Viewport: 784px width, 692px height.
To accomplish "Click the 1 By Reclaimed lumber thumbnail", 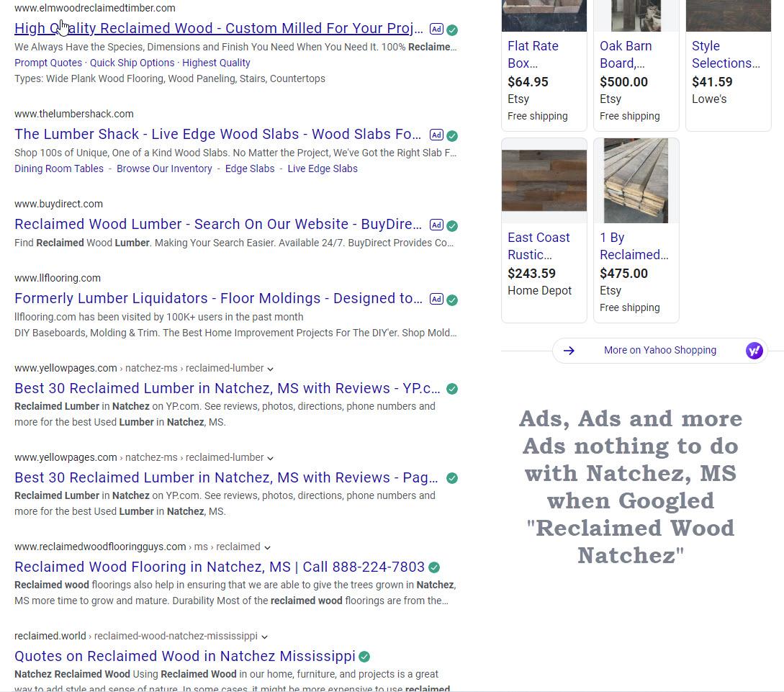I will pos(636,180).
